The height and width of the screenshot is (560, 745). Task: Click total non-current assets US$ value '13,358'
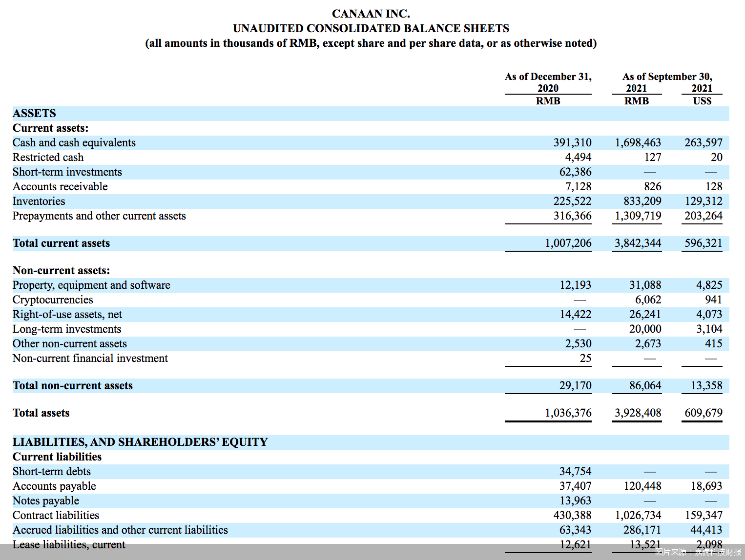pyautogui.click(x=706, y=385)
